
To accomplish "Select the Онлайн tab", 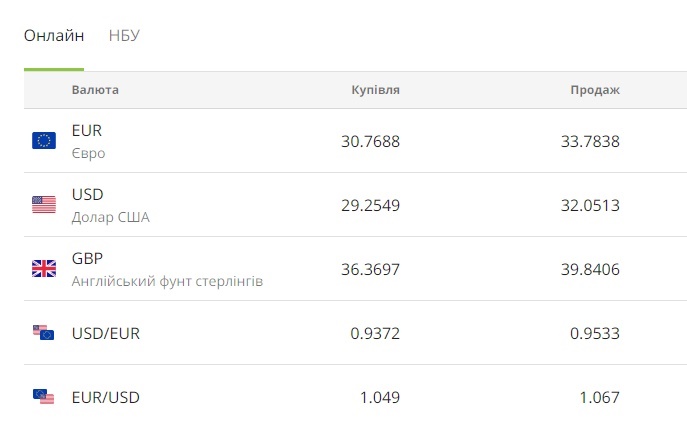I will pos(54,36).
